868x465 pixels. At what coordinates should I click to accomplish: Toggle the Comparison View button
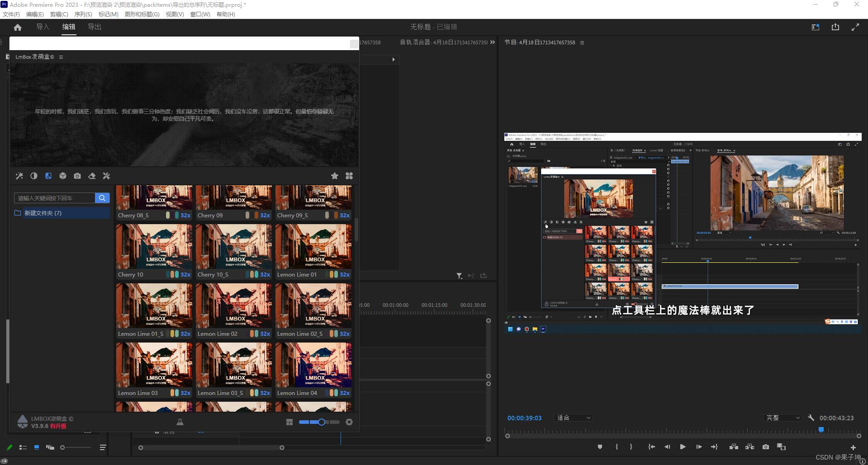(781, 447)
